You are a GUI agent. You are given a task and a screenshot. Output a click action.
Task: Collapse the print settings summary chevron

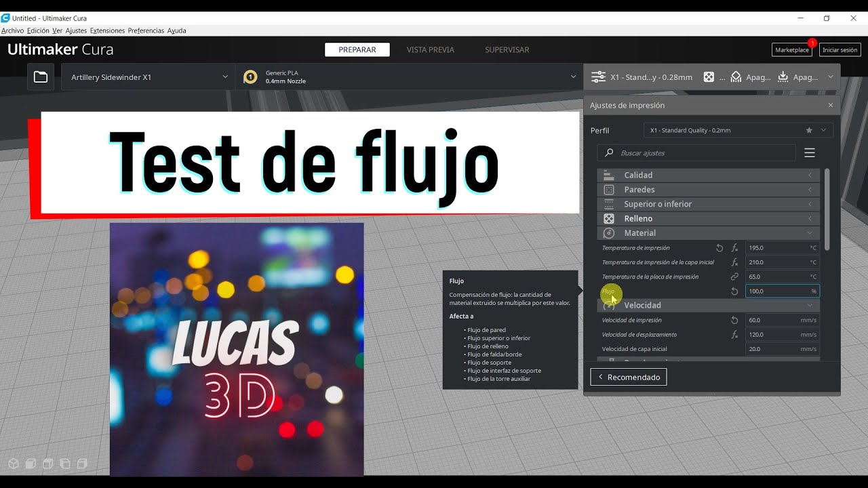[831, 77]
